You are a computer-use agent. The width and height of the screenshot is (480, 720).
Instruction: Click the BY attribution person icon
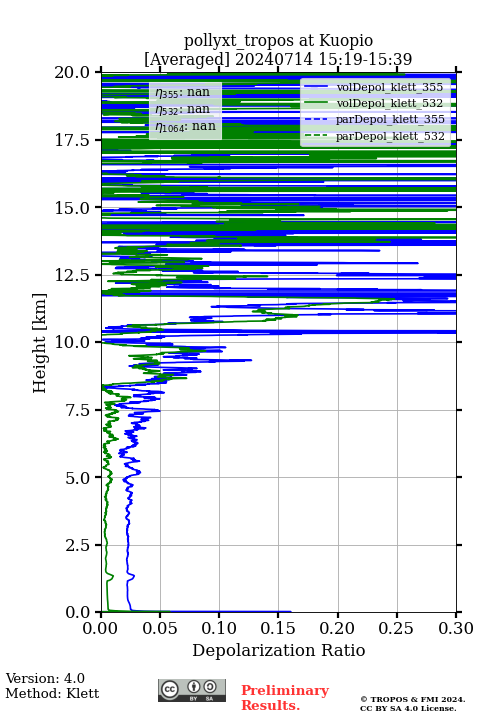pyautogui.click(x=194, y=687)
